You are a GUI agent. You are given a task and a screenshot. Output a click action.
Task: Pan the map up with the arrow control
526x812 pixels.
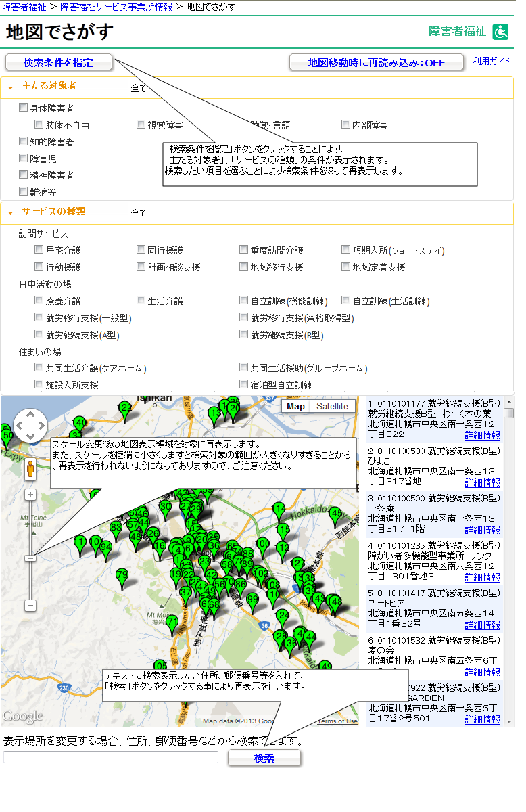click(x=30, y=415)
